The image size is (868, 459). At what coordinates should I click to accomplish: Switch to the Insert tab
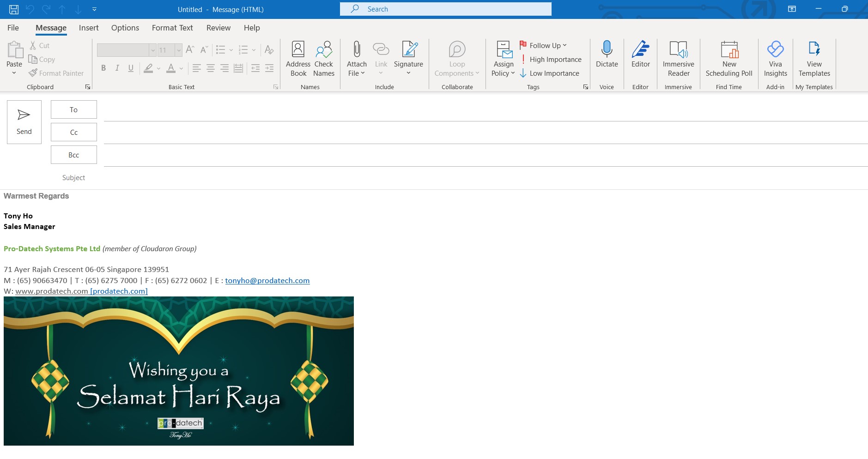coord(89,28)
